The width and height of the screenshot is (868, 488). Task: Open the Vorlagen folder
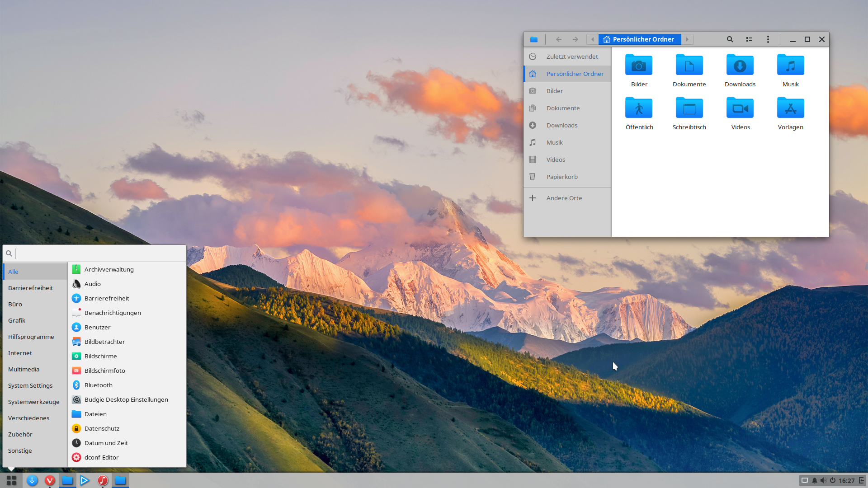[790, 109]
